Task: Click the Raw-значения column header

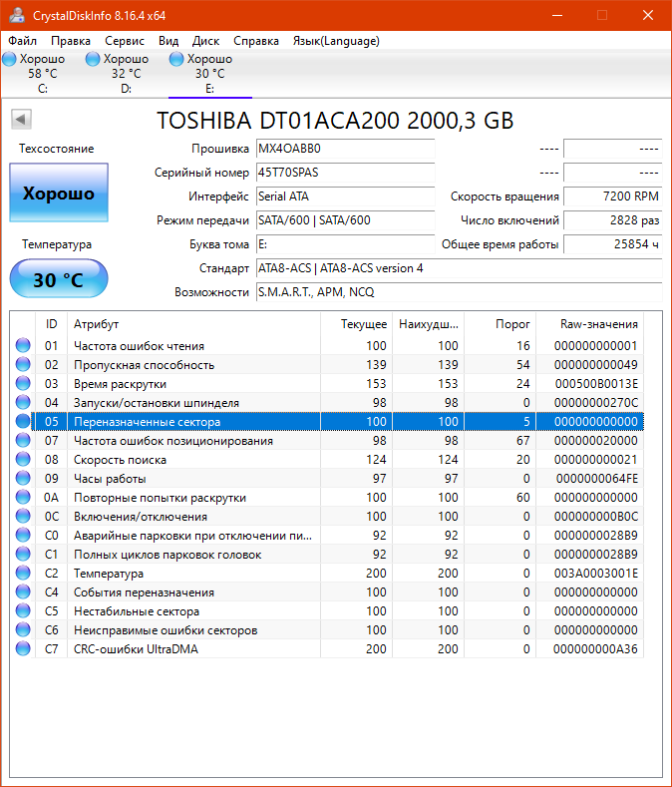Action: 589,324
